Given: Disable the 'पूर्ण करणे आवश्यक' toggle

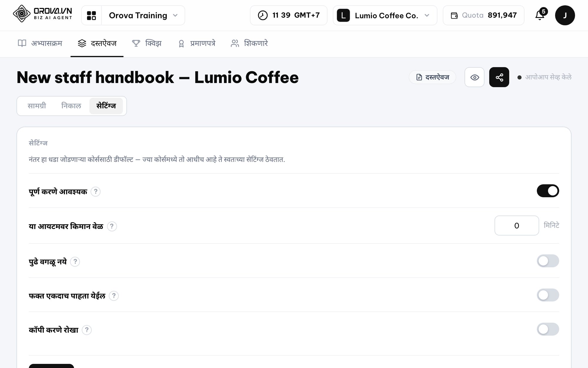Looking at the screenshot, I should coord(548,191).
